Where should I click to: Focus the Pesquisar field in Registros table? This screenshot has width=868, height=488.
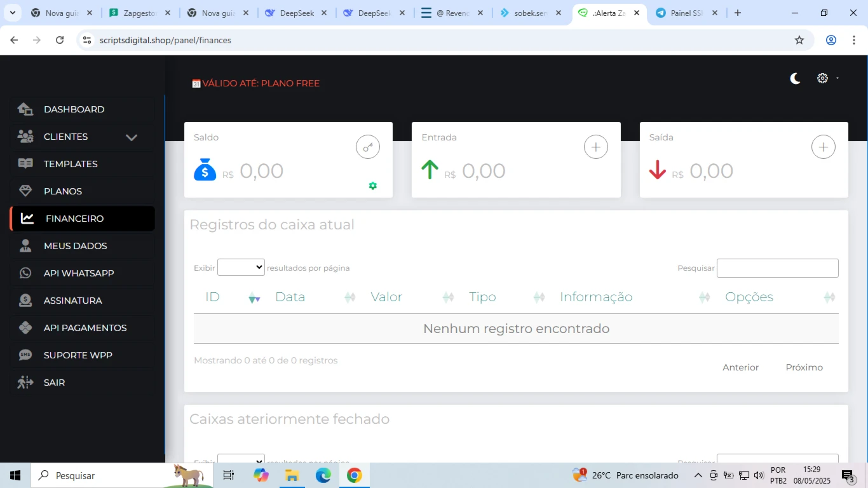pos(778,268)
